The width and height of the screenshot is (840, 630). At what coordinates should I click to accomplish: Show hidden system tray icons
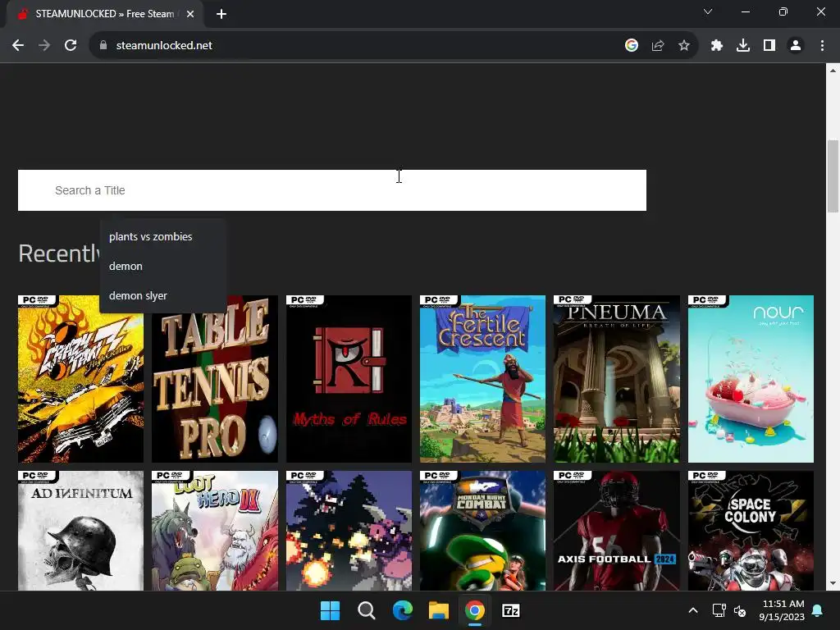click(692, 610)
